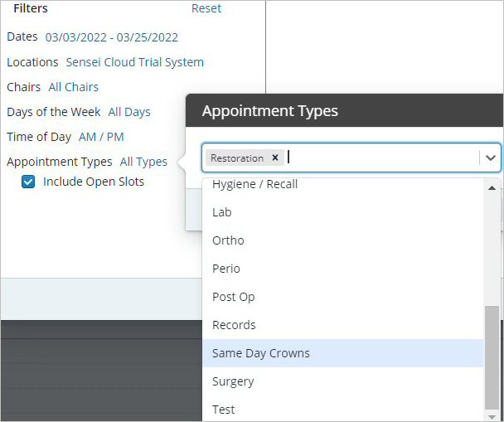The height and width of the screenshot is (422, 504).
Task: Open the All Days filter
Action: coord(128,112)
